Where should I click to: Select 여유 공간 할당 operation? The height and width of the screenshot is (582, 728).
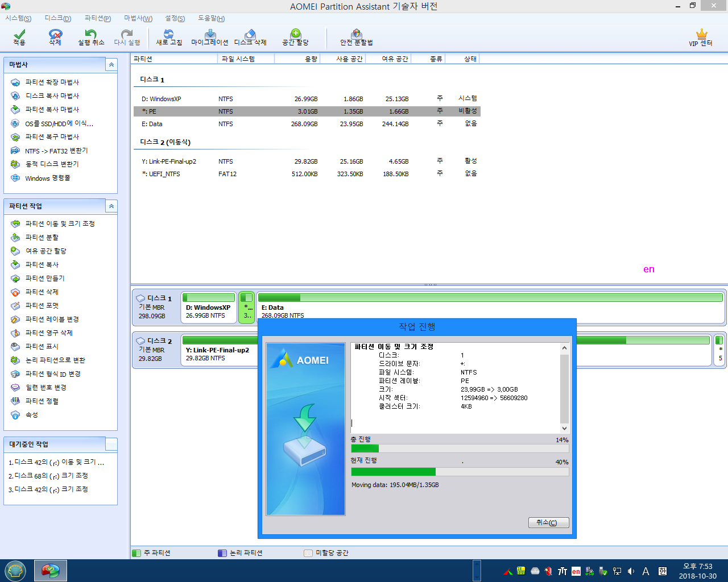45,251
